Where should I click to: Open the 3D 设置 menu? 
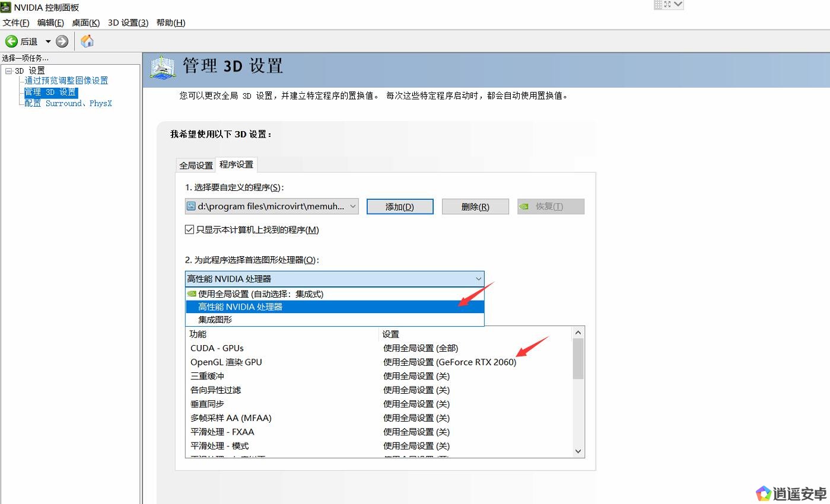pyautogui.click(x=128, y=23)
